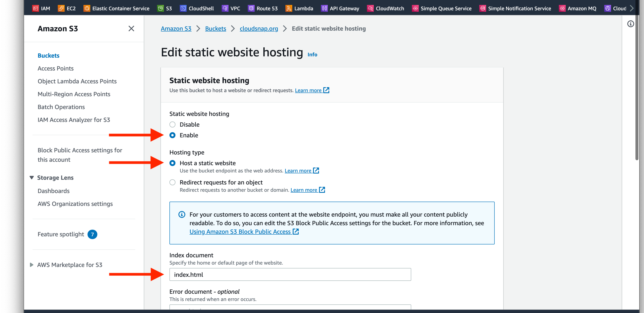The image size is (644, 313).
Task: Click external link icon after hosting Learn more
Action: 326,90
